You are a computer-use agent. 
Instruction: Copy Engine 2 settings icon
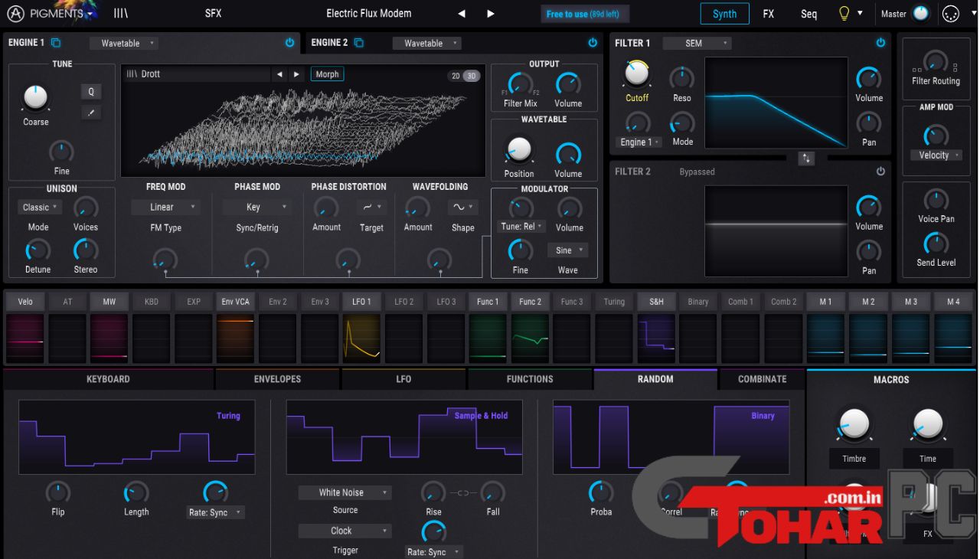coord(359,43)
